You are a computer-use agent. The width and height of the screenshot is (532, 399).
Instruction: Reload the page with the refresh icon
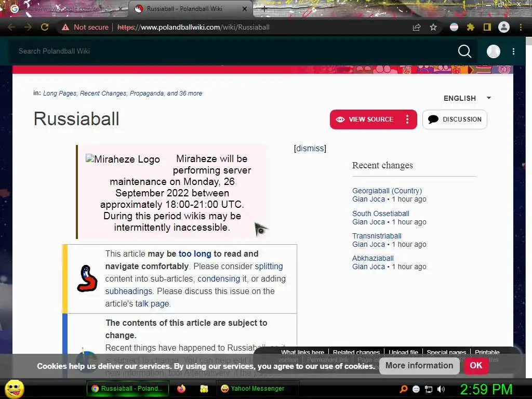point(45,27)
